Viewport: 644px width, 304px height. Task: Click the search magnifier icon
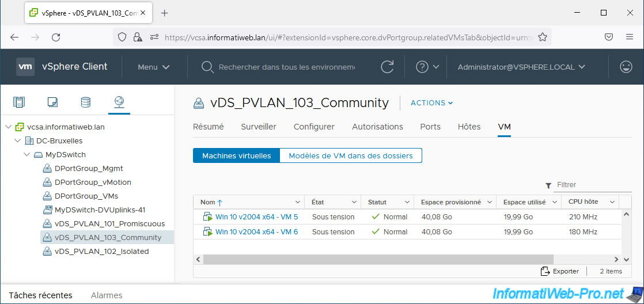(x=208, y=67)
